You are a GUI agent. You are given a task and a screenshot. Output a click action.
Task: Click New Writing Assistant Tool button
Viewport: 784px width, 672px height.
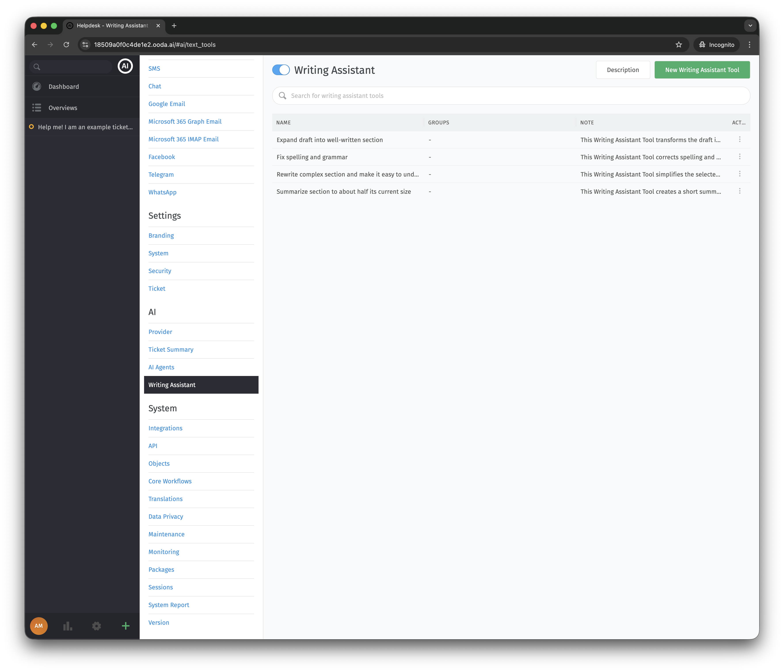click(x=702, y=70)
